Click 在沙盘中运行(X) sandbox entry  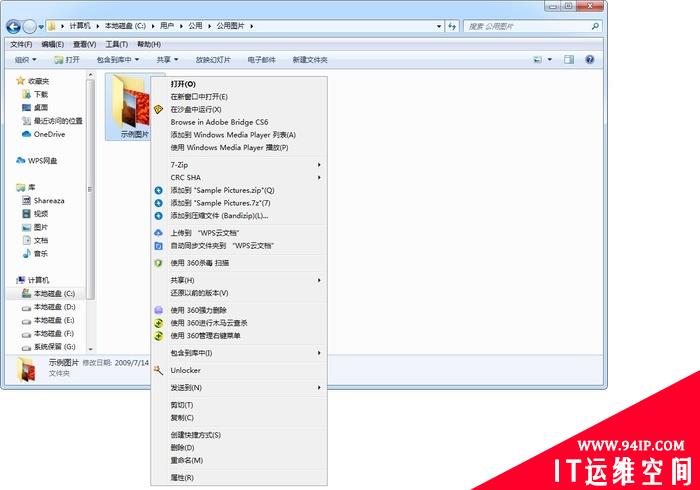pos(239,109)
